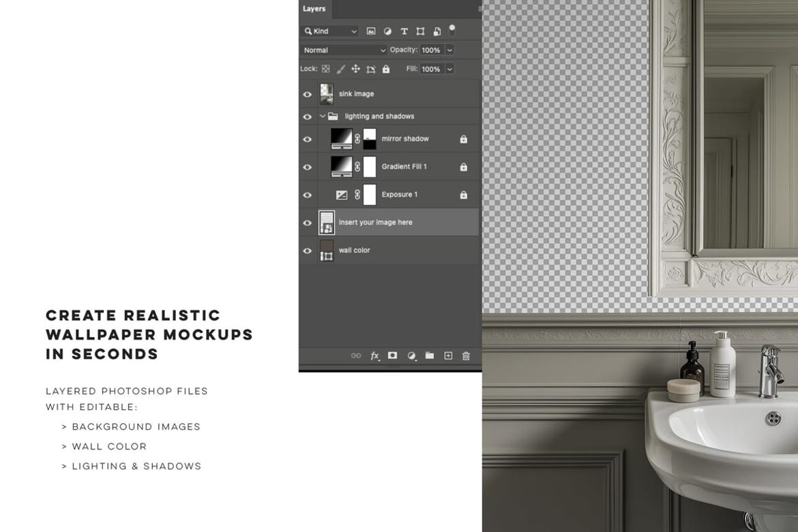Image resolution: width=798 pixels, height=532 pixels.
Task: Select the mirror shadow layer name
Action: point(405,138)
